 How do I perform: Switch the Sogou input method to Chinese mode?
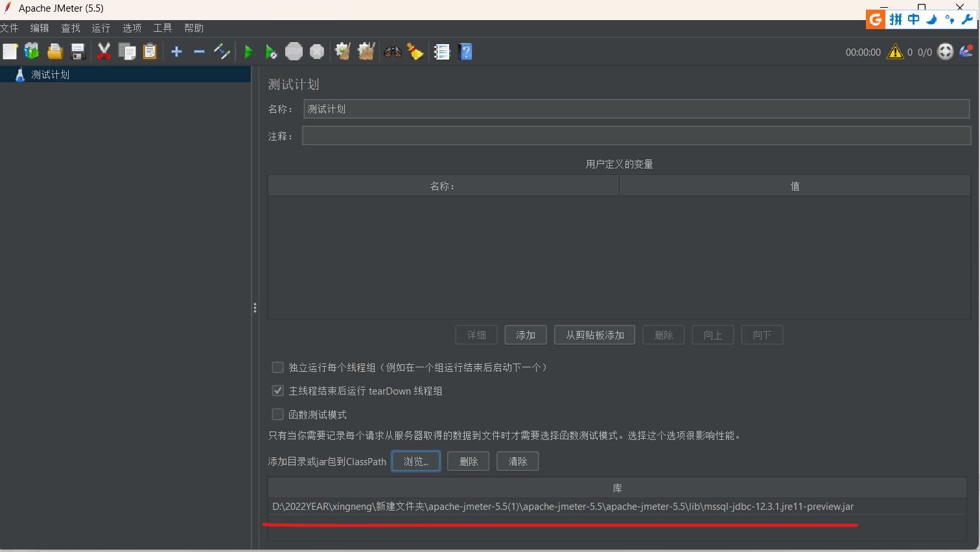point(914,19)
